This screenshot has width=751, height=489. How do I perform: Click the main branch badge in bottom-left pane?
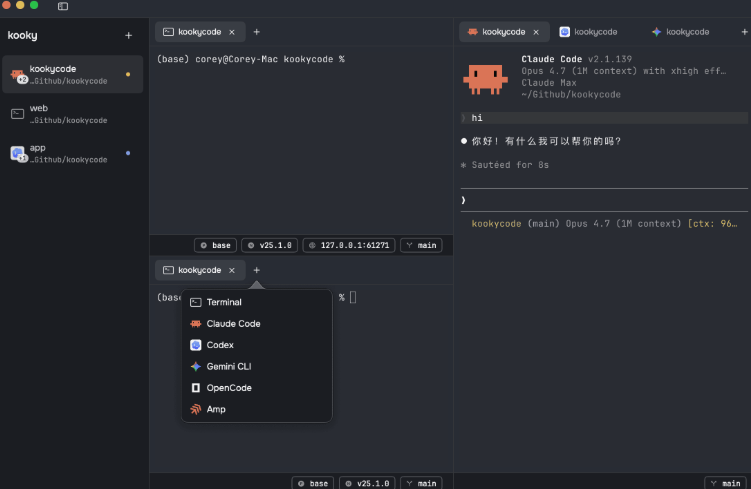pyautogui.click(x=421, y=483)
